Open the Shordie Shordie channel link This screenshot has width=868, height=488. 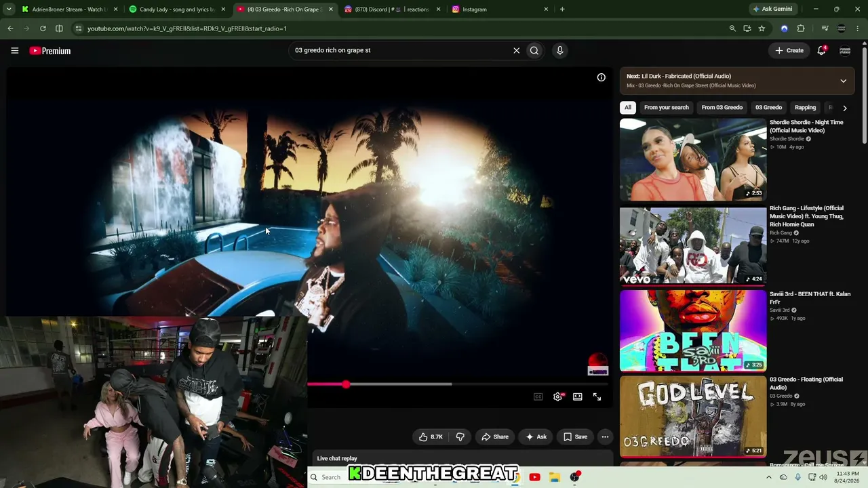[x=787, y=139]
